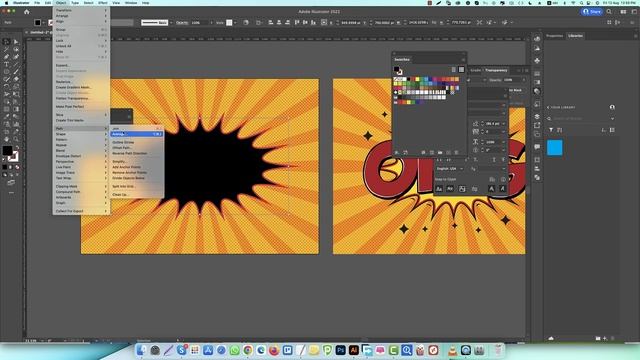The image size is (640, 360).
Task: Click the Stroke box in the toolbar
Action: [x=13, y=157]
